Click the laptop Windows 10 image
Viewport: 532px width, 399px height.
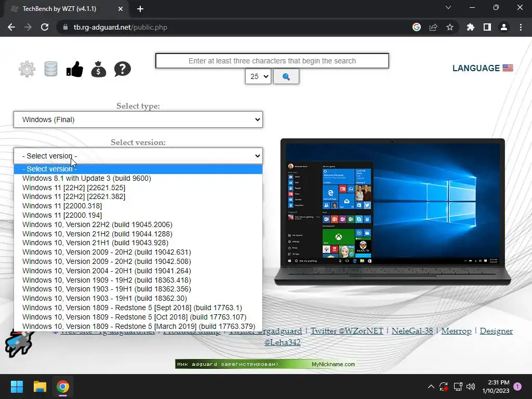point(393,212)
